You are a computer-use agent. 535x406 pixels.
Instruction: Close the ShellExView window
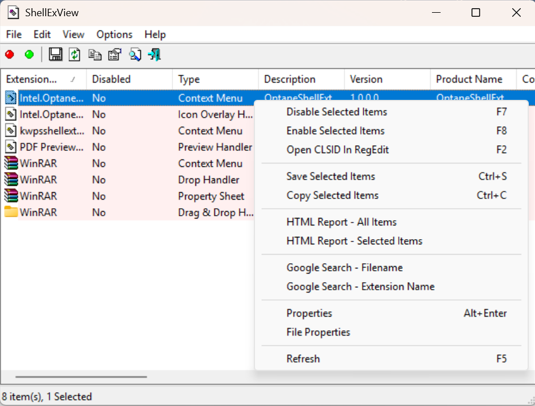516,13
